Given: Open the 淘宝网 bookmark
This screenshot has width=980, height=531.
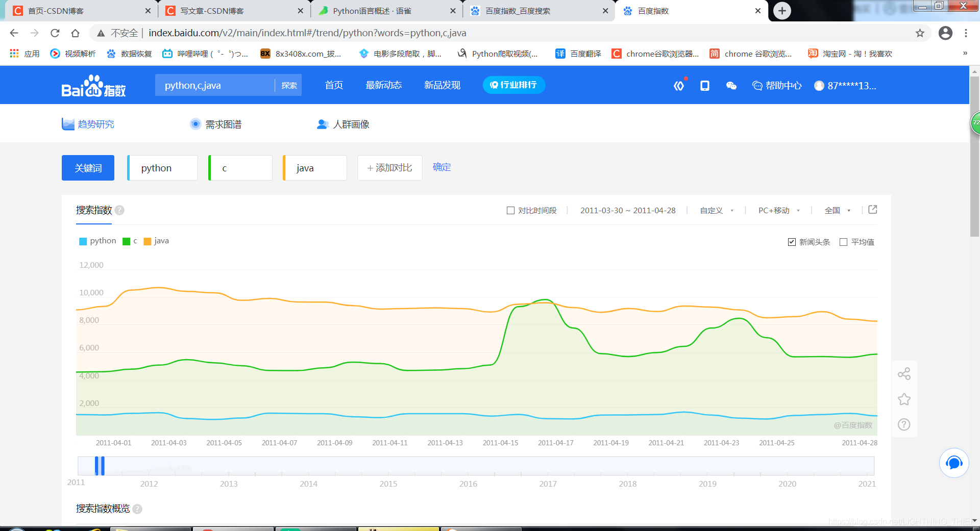Looking at the screenshot, I should (850, 54).
